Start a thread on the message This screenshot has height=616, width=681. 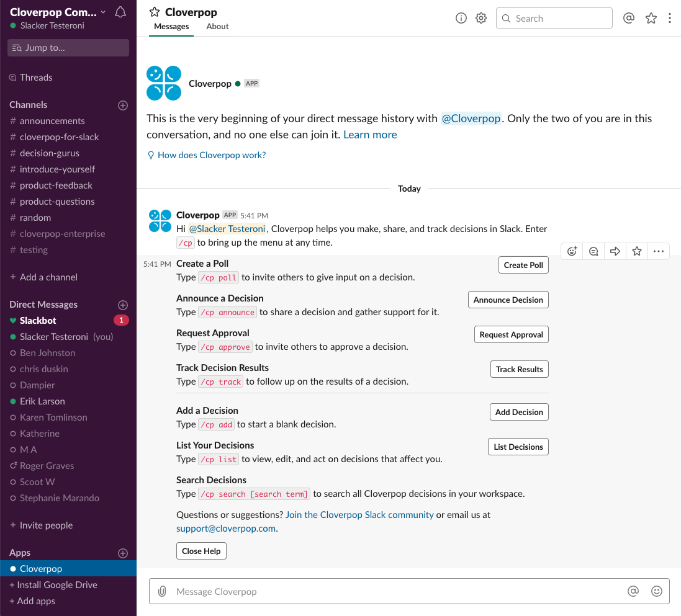click(x=593, y=251)
